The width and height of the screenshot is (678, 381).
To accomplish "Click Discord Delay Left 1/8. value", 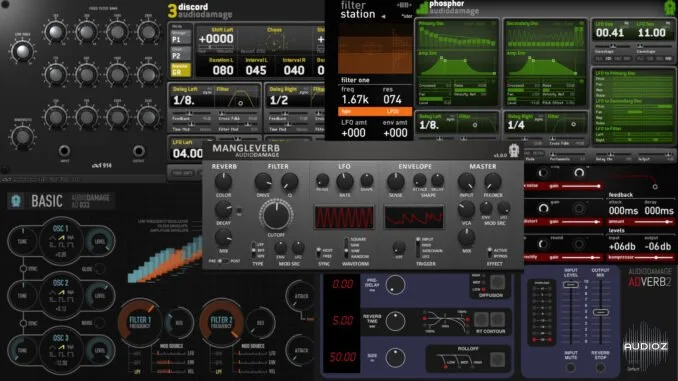I will coord(184,100).
